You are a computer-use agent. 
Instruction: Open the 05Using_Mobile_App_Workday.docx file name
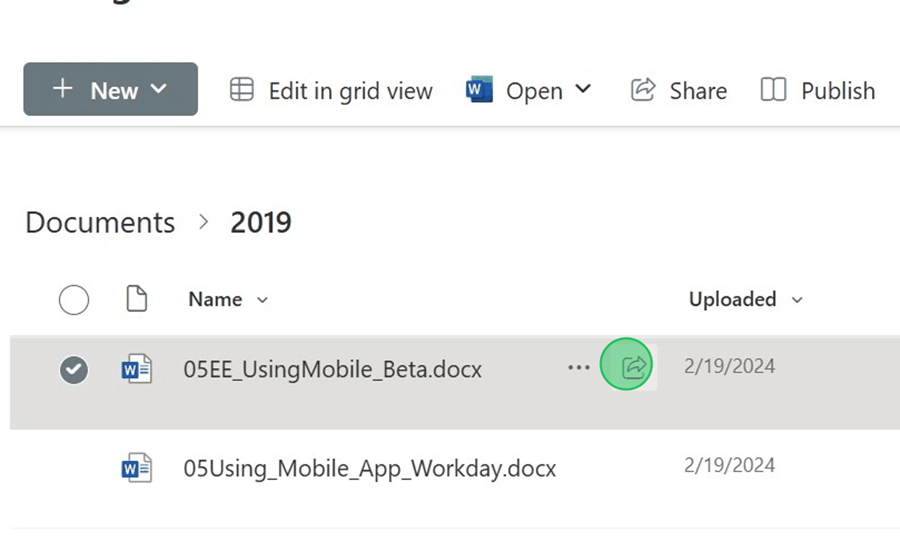[x=369, y=468]
